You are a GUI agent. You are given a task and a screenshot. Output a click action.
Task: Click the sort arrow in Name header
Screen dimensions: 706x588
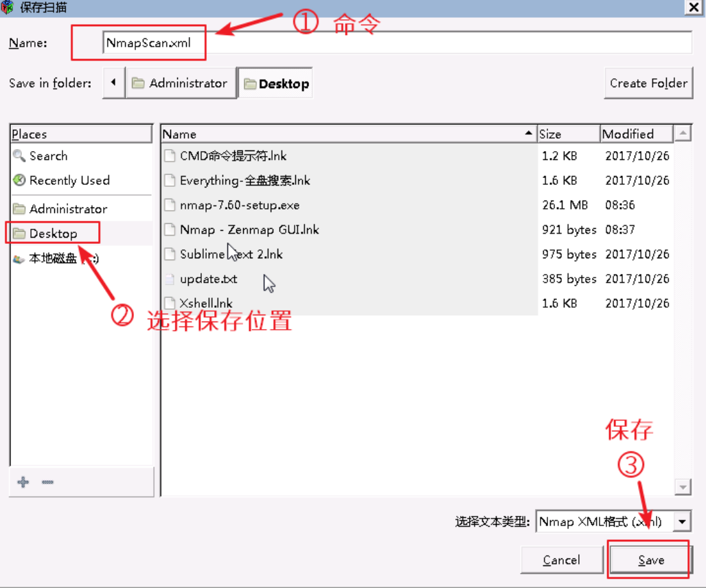coord(528,133)
